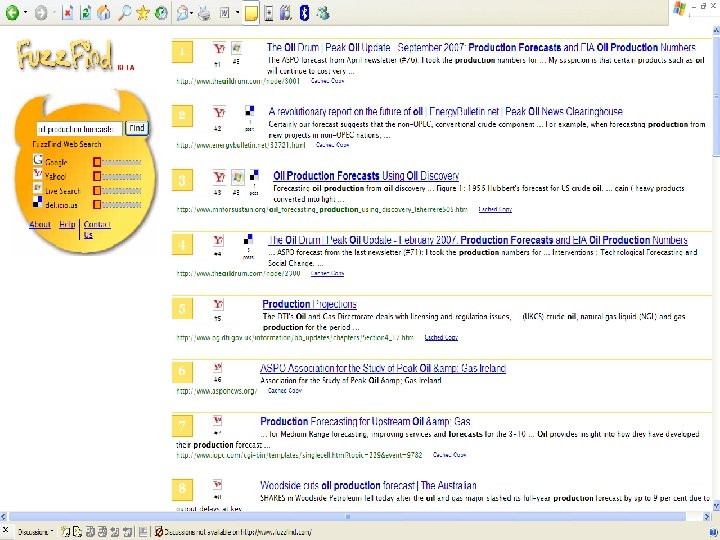This screenshot has height=540, width=720.
Task: Click the green Back arrow button
Action: [12, 12]
